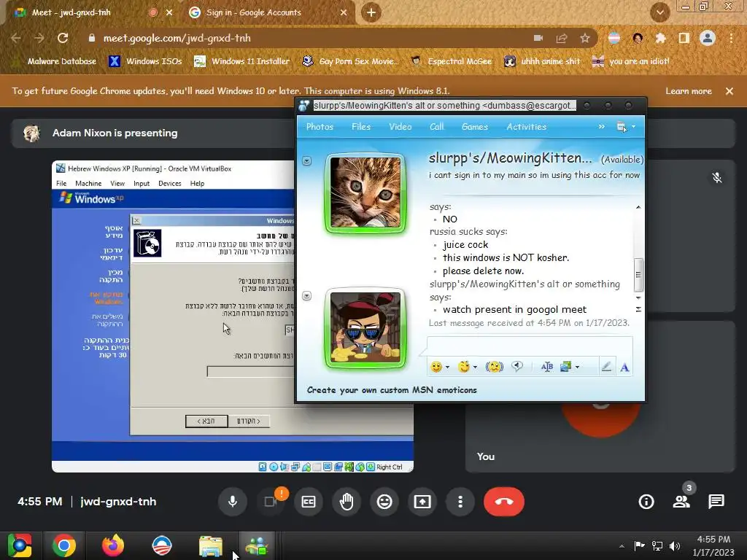Send a nudge in MSN chat
The height and width of the screenshot is (560, 747).
[x=495, y=367]
